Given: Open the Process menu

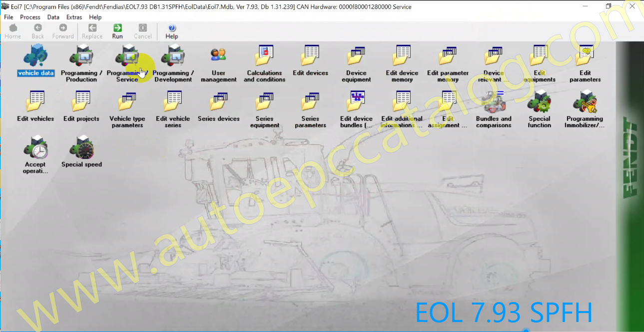Looking at the screenshot, I should (30, 17).
